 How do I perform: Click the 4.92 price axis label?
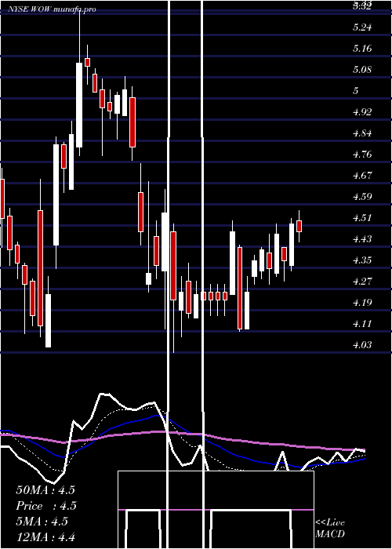point(362,112)
